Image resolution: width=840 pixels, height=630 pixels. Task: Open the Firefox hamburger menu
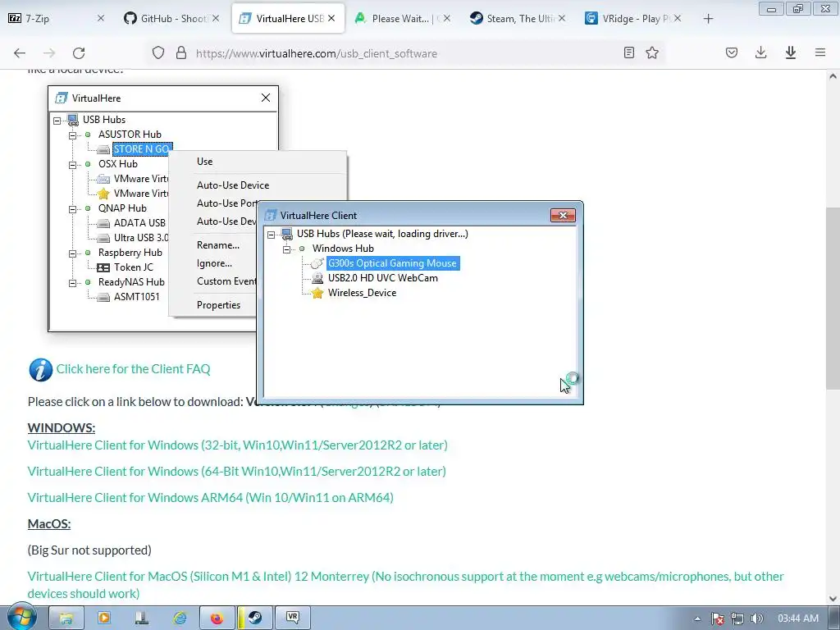(820, 52)
